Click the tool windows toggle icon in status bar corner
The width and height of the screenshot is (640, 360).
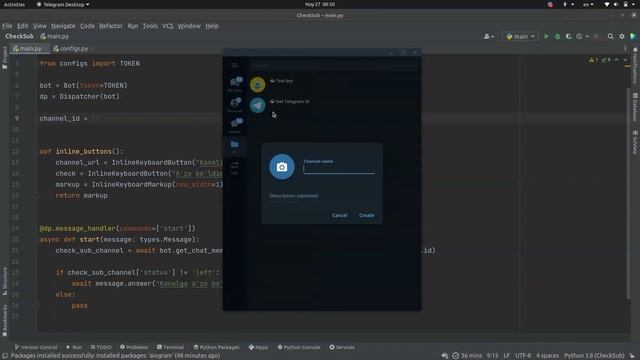tap(5, 356)
